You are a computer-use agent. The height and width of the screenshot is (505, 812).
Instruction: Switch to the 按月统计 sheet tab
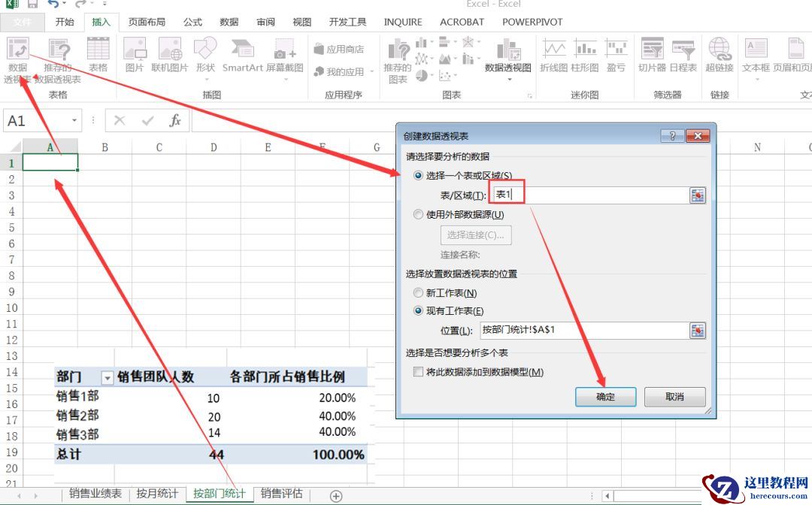coord(157,494)
